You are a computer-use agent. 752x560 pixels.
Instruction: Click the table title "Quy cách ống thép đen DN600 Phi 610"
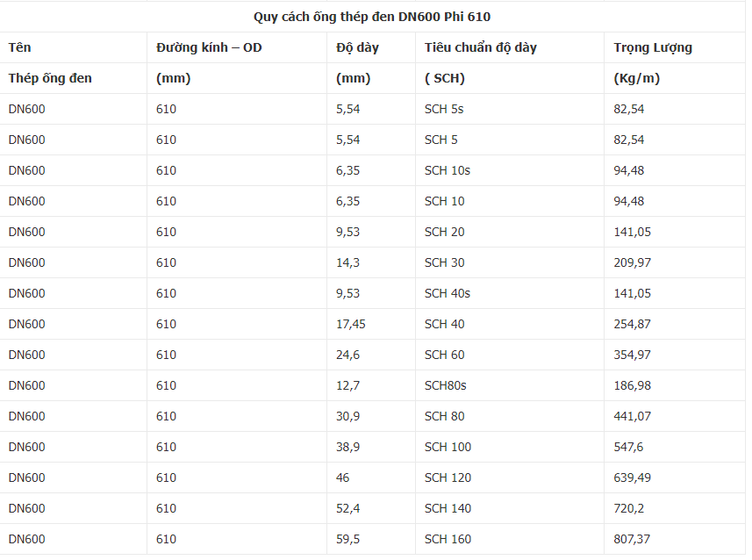click(378, 17)
